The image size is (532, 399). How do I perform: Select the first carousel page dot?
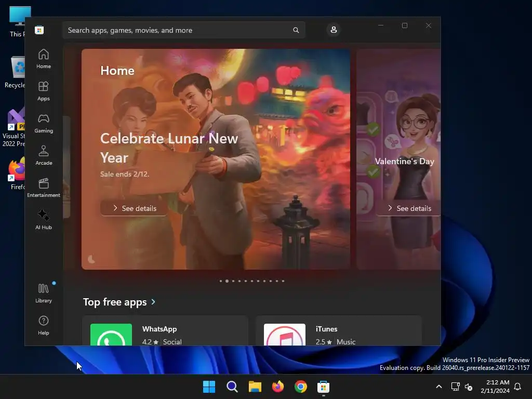pyautogui.click(x=221, y=281)
